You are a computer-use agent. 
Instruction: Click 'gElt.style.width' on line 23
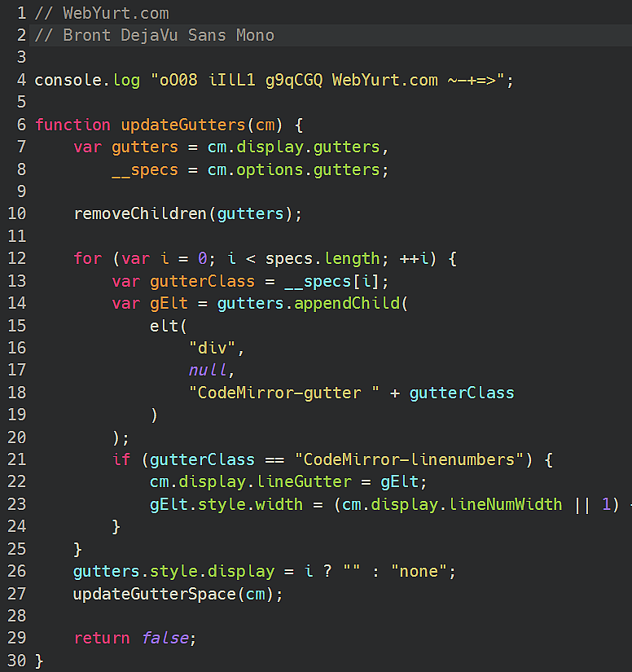click(226, 505)
